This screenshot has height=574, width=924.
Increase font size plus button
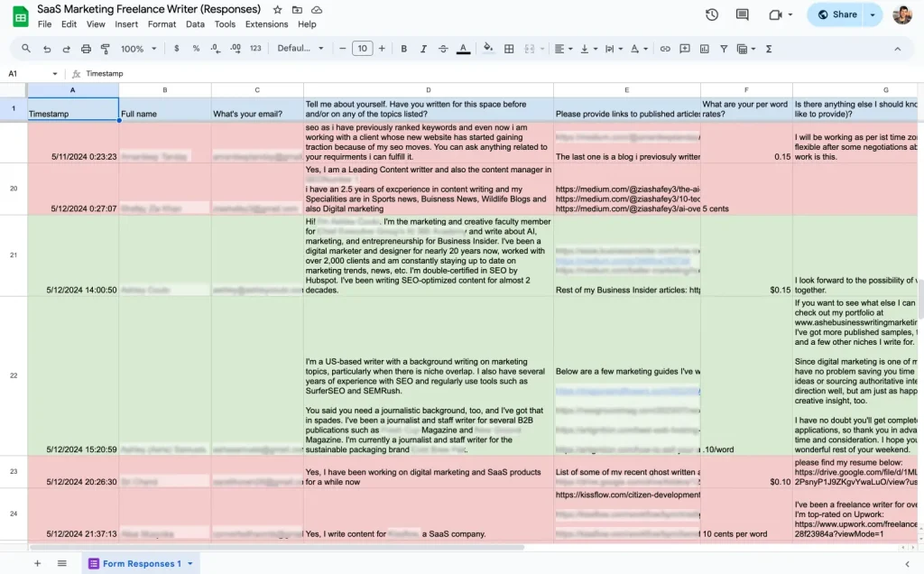point(382,49)
